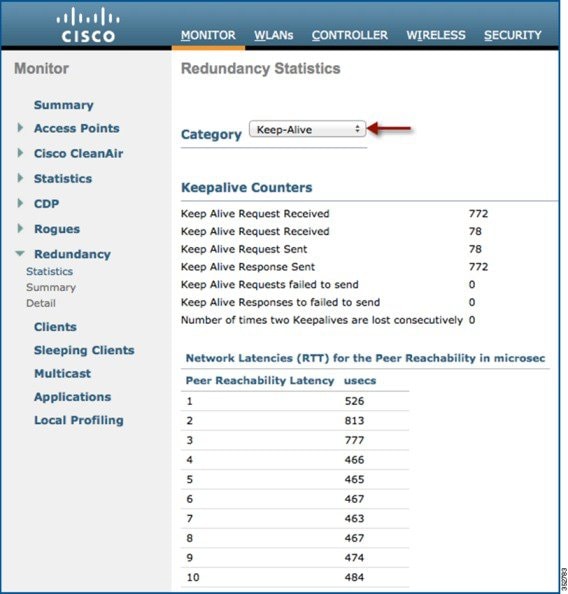Click latency value 466

354,460
